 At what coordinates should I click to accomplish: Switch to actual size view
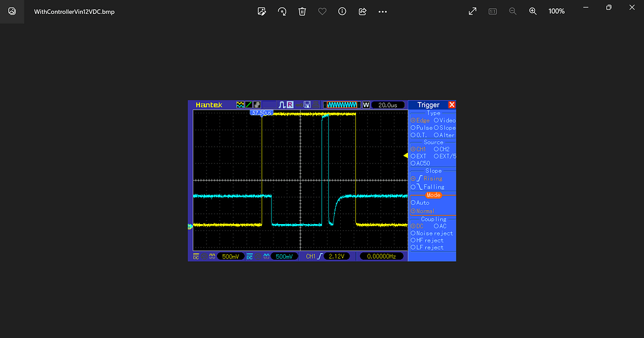(493, 11)
